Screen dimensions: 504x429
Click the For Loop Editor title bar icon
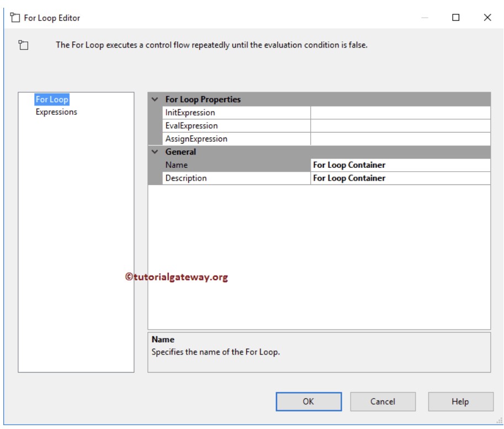(x=15, y=17)
